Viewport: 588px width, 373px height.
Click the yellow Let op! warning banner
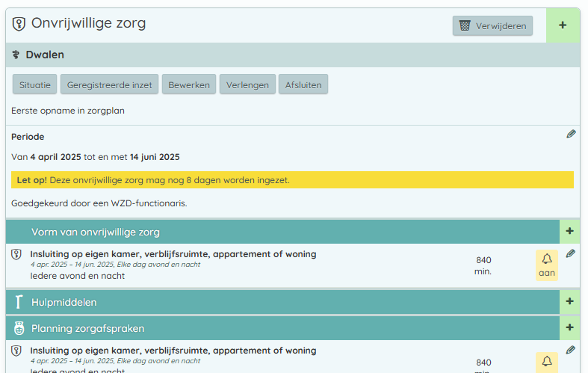tap(292, 180)
